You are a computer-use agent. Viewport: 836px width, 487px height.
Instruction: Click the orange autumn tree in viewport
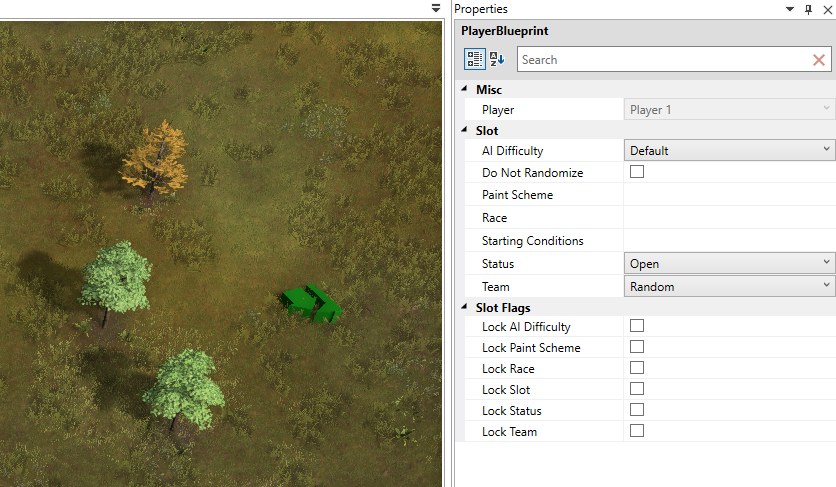[x=155, y=160]
